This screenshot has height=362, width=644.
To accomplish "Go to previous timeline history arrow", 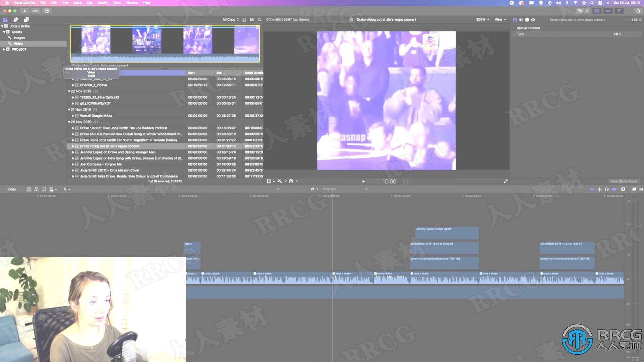I will 278,189.
